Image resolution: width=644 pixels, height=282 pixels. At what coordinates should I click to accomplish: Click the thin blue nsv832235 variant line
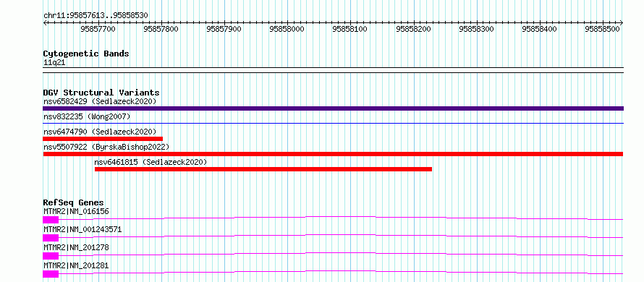pyautogui.click(x=333, y=123)
